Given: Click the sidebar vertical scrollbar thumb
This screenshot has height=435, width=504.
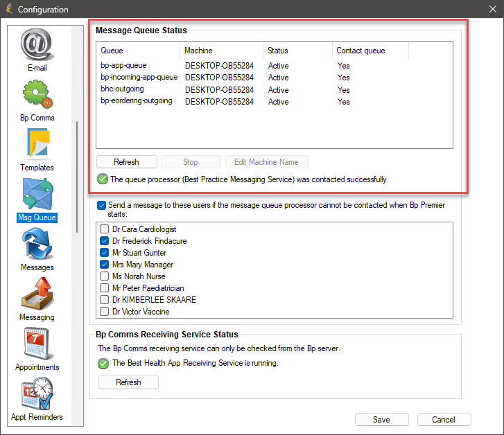Looking at the screenshot, I should tap(77, 177).
